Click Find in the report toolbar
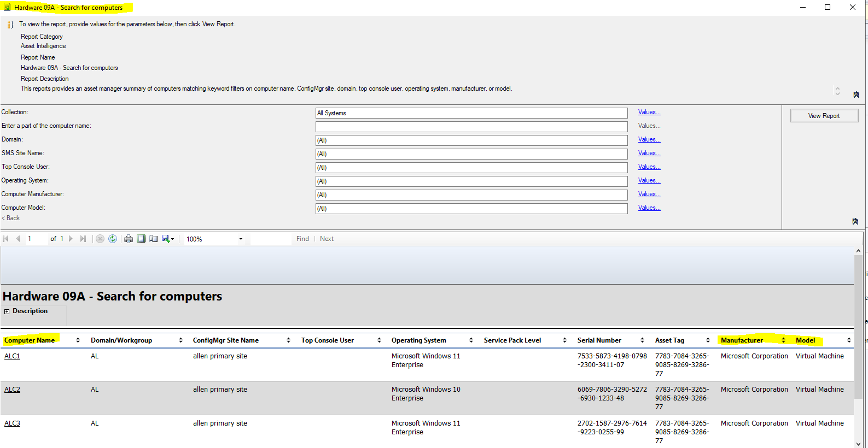Image resolution: width=868 pixels, height=448 pixels. point(302,239)
